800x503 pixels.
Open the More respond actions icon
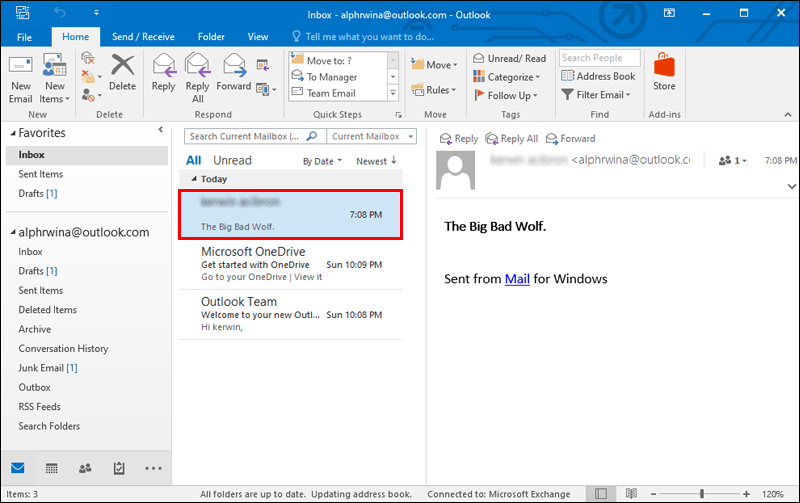click(266, 90)
